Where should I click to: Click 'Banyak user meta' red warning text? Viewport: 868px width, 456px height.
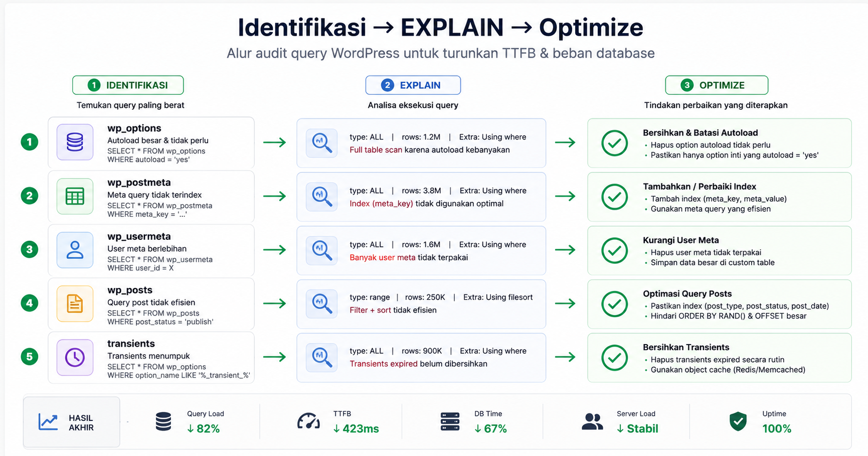(382, 257)
